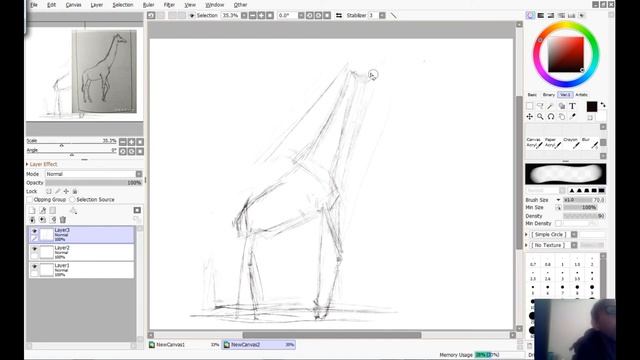Select the Eyedropper color picker tool
Screen dimensions: 640x360
click(x=572, y=117)
